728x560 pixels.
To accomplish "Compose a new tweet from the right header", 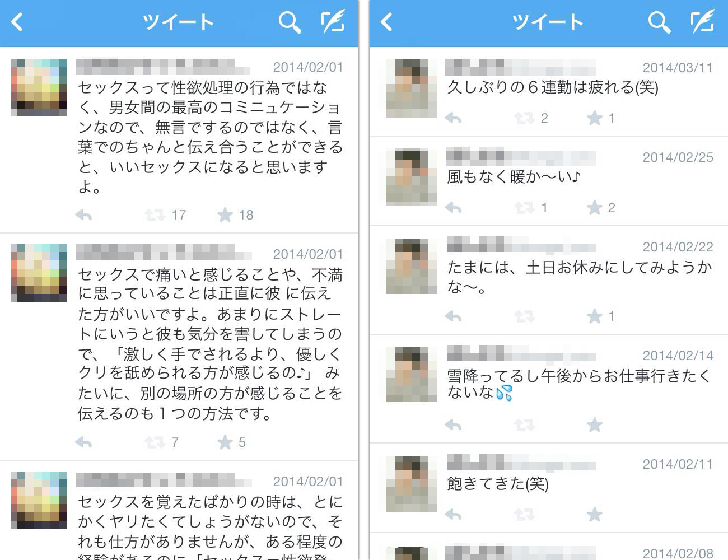I will pyautogui.click(x=702, y=21).
